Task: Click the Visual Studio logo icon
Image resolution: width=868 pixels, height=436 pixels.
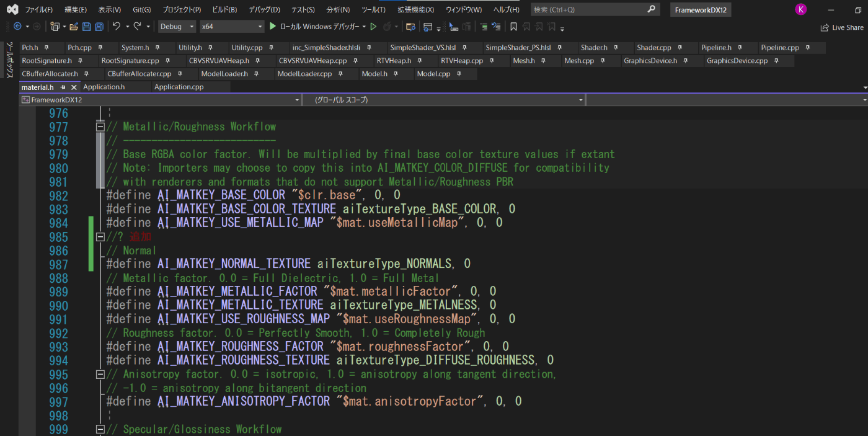Action: pos(12,9)
